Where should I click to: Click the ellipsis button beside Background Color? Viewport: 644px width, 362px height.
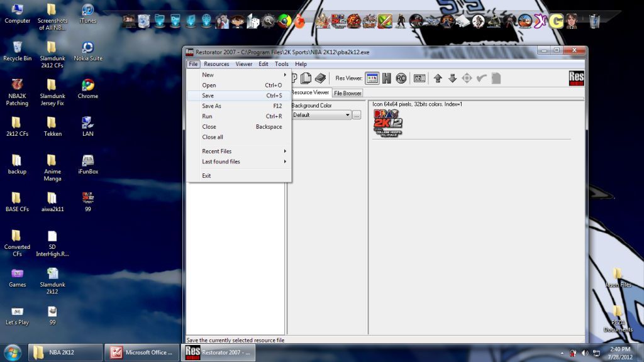tap(357, 115)
